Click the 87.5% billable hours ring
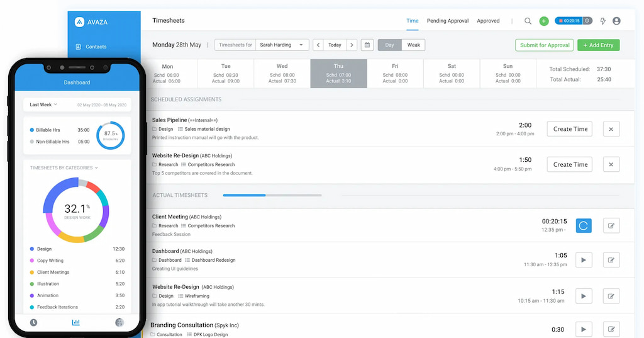Viewport: 644px width, 338px height. [111, 135]
